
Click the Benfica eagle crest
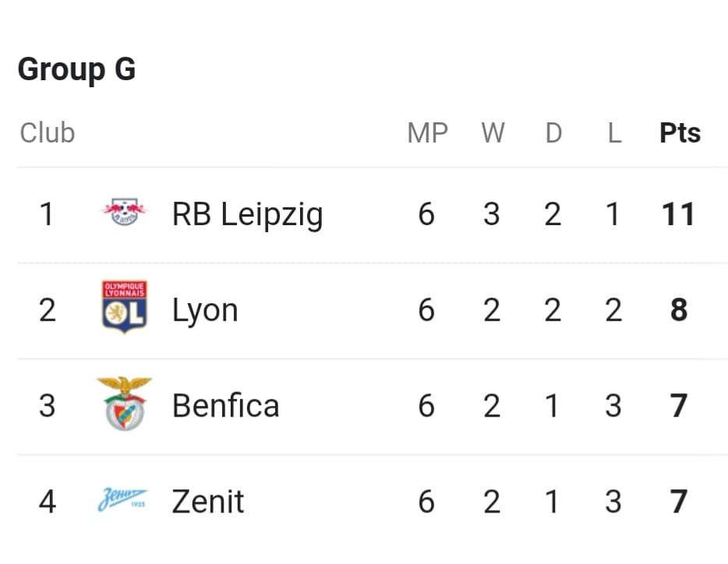125,404
